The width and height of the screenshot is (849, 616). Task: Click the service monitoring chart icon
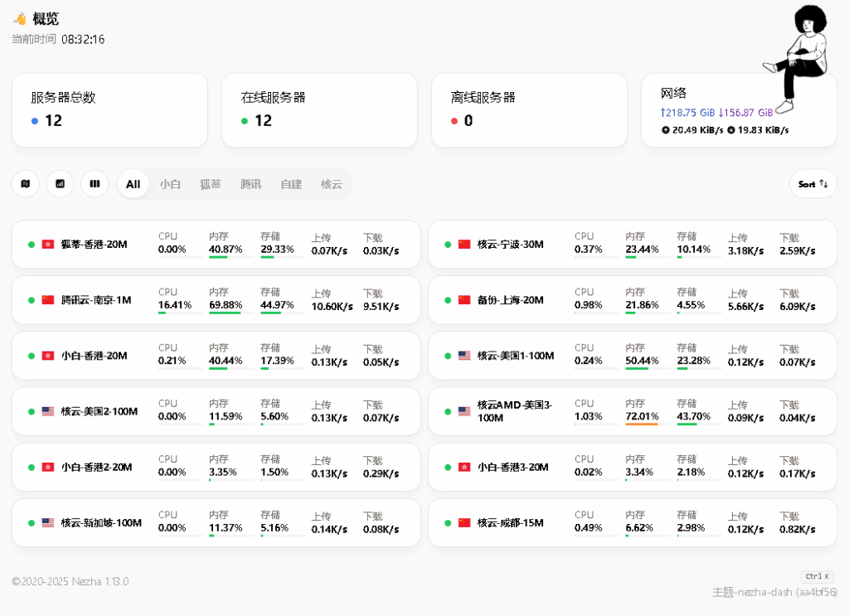(60, 183)
